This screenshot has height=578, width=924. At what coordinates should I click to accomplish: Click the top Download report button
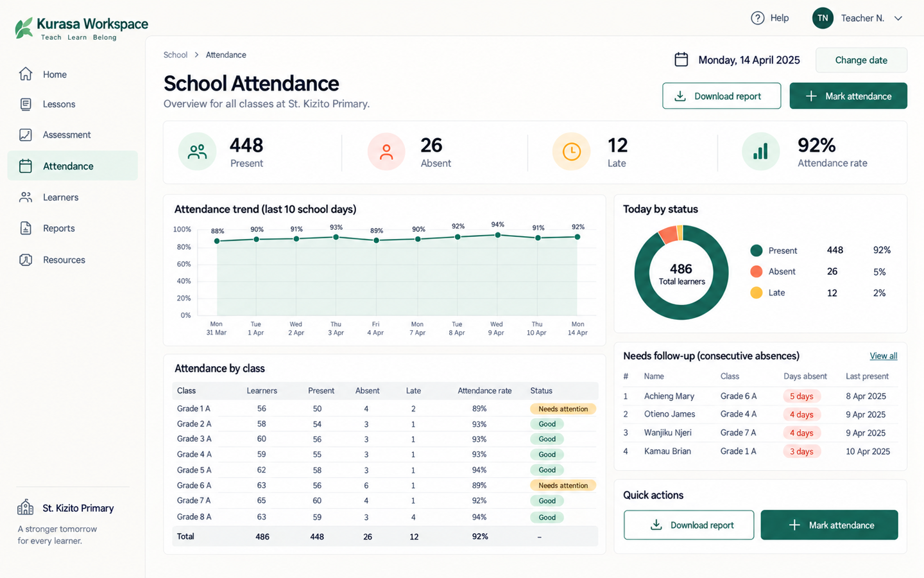point(721,96)
